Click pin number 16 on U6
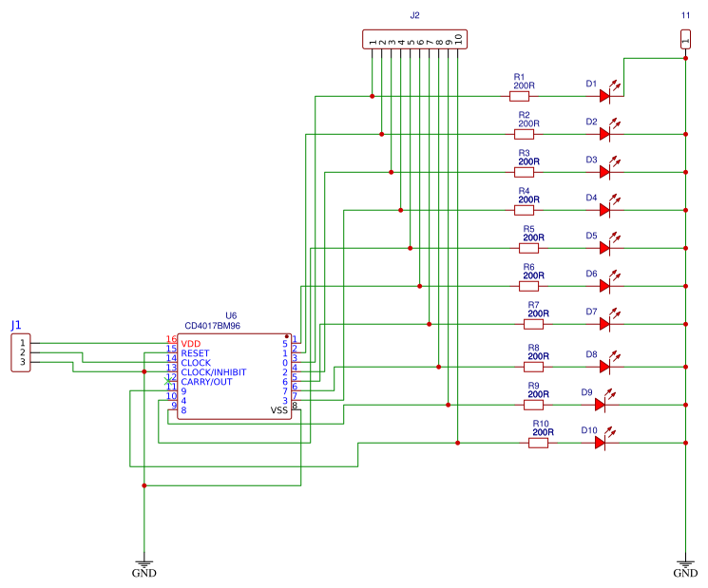 click(x=171, y=339)
